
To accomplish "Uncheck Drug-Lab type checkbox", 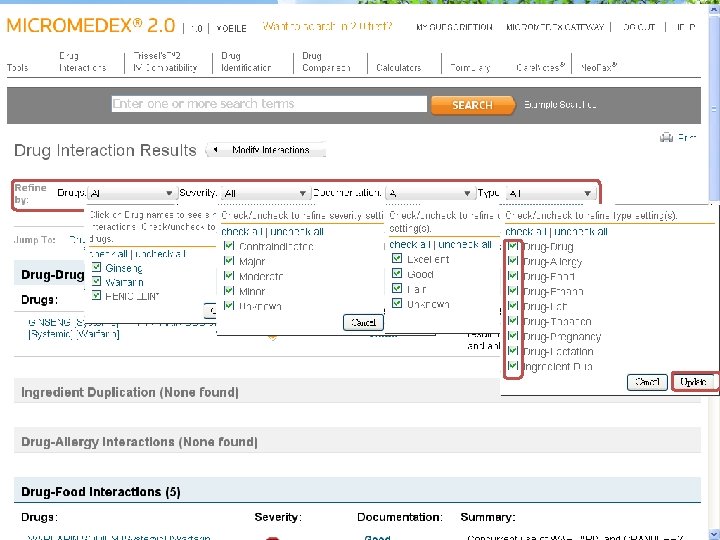I will click(513, 305).
